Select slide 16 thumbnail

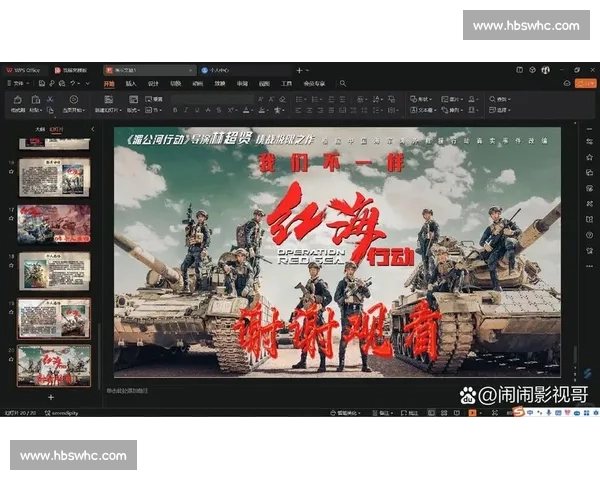coord(54,177)
